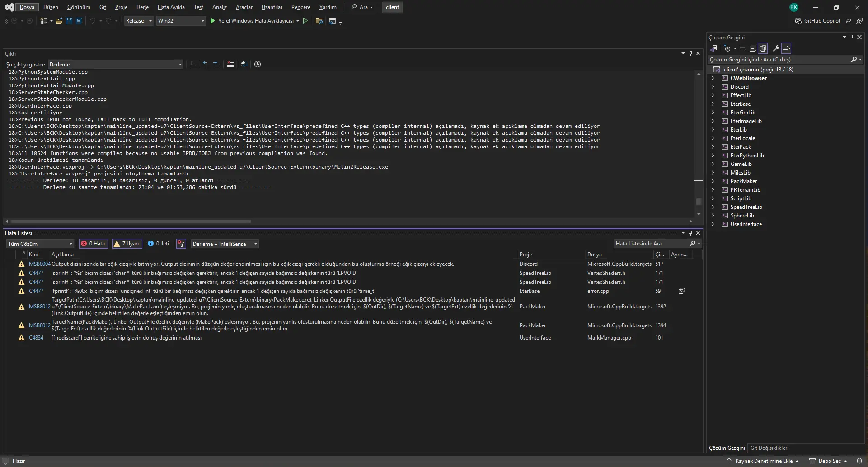Open GitHub Copilot in the title bar
This screenshot has height=467, width=868.
click(817, 21)
